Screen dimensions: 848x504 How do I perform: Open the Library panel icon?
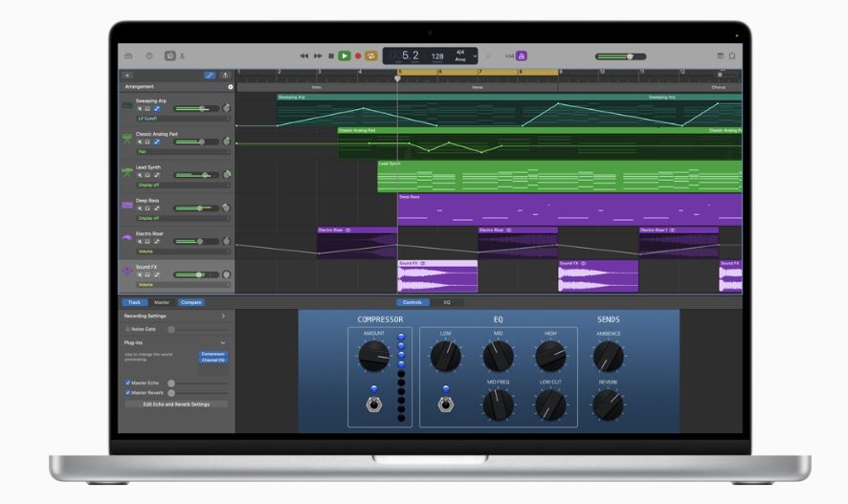point(128,56)
